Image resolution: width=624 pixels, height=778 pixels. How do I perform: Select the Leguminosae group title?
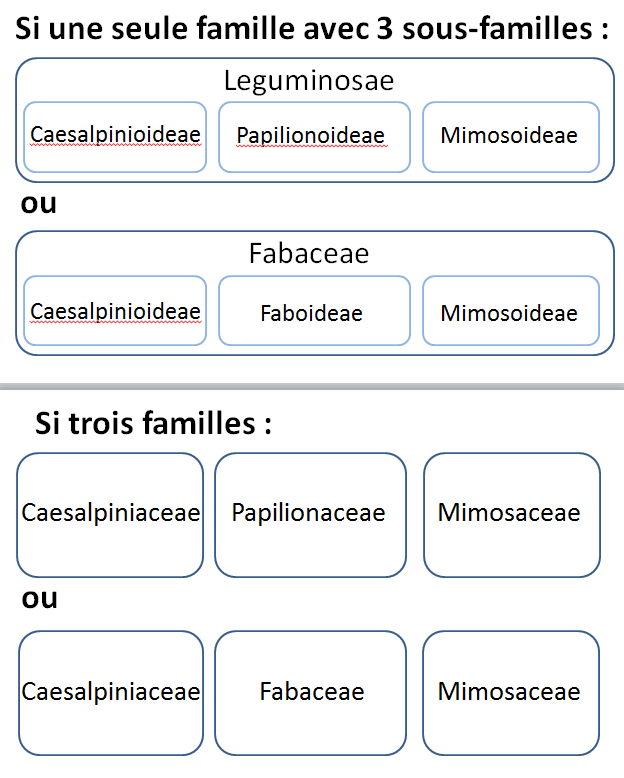309,80
